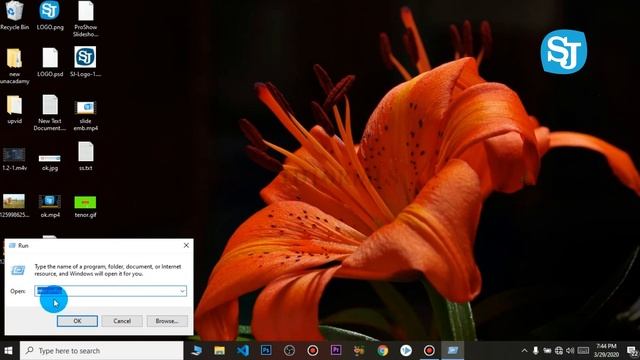Open network globe tray icon
The image size is (640, 360).
point(559,351)
